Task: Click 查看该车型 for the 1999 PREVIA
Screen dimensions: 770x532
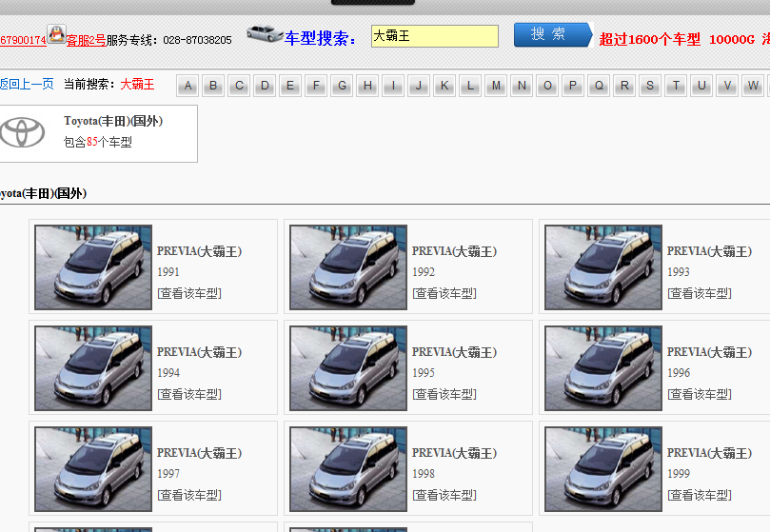Action: point(700,495)
